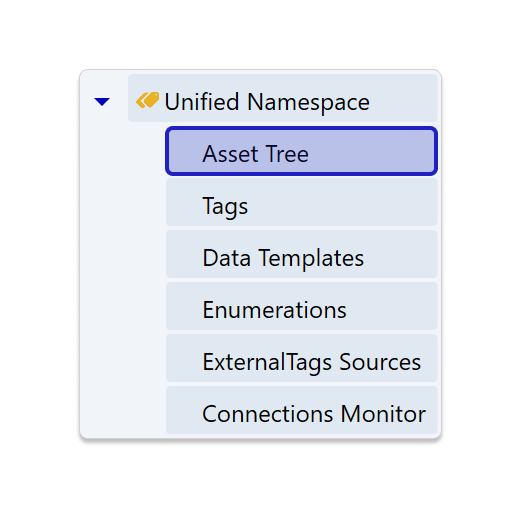Go to Enumerations
521x508 pixels.
[x=302, y=306]
